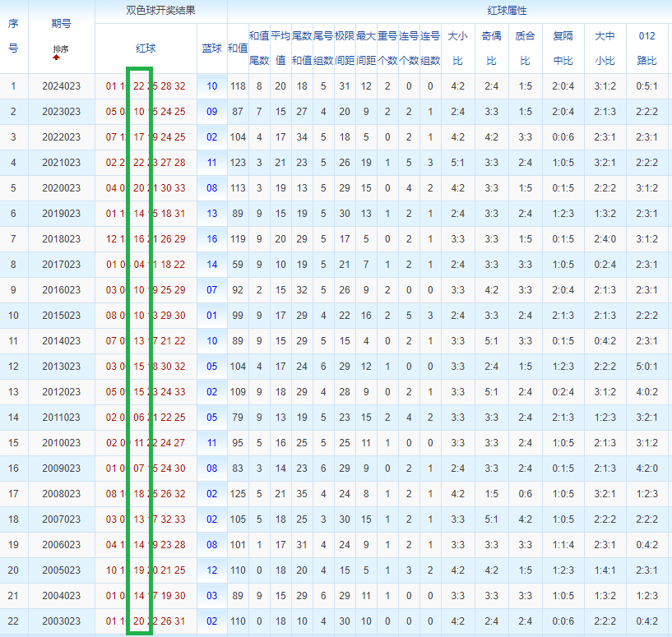Viewport: 672px width, 637px height.
Task: Open issue number 2024023
Action: click(x=62, y=86)
